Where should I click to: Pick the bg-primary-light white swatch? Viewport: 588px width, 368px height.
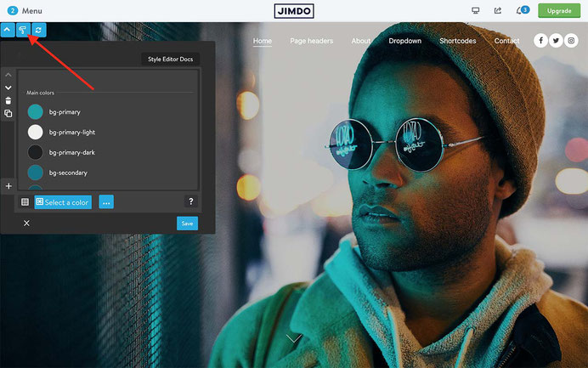pos(35,132)
